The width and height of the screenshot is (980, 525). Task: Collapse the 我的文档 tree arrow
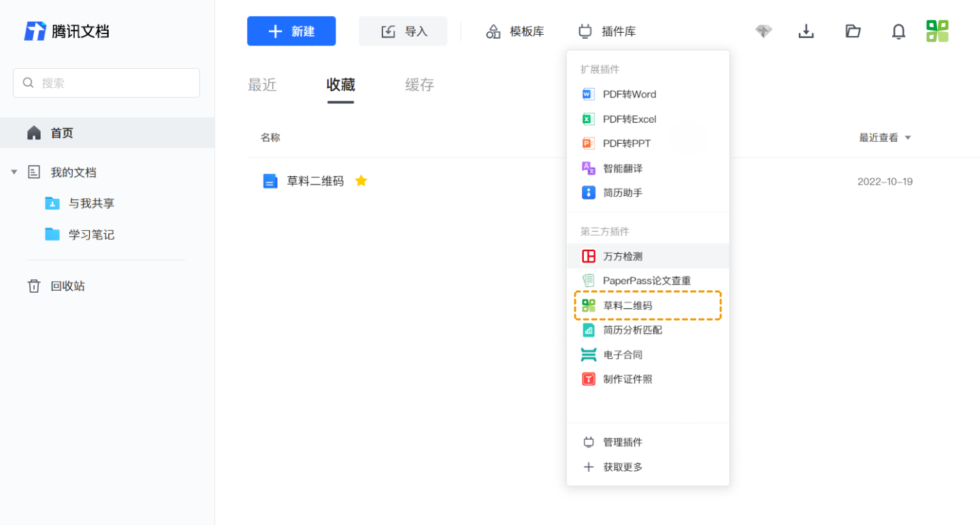click(14, 172)
